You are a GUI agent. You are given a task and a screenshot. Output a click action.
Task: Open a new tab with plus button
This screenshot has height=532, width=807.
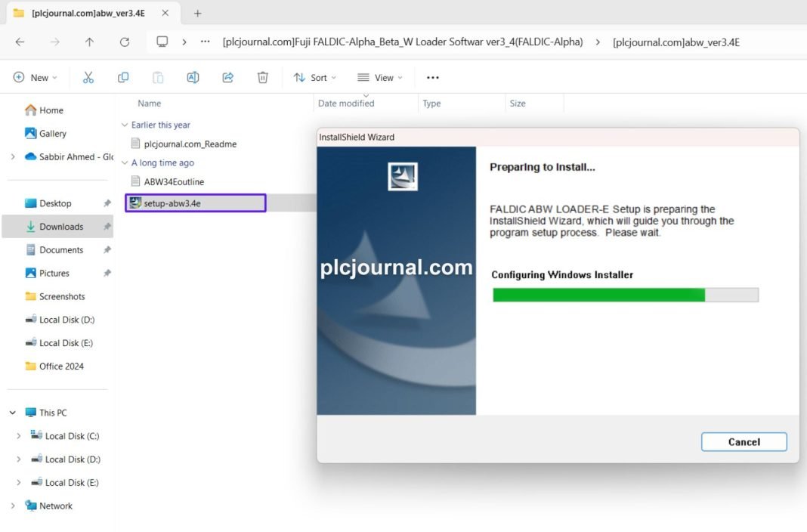pos(198,13)
